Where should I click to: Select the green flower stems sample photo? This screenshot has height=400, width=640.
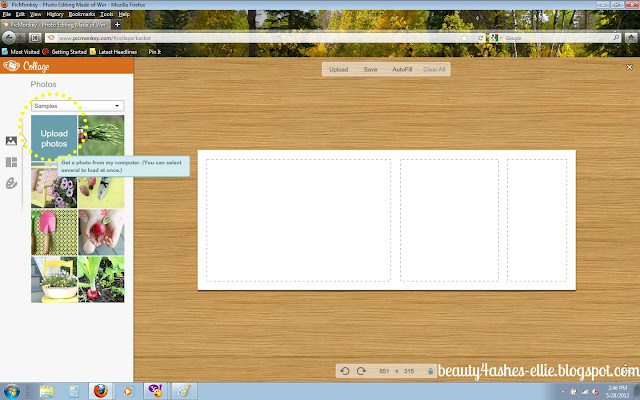101,138
